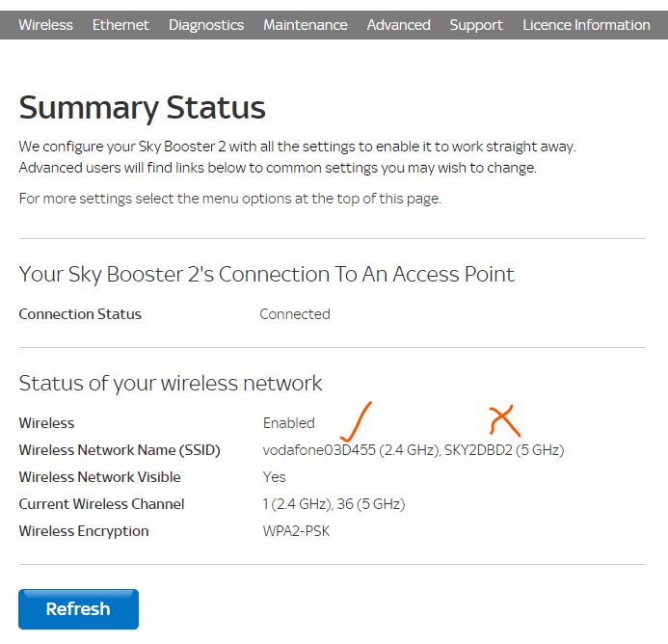The height and width of the screenshot is (644, 668).
Task: Click the Wireless Enabled value
Action: coord(288,423)
